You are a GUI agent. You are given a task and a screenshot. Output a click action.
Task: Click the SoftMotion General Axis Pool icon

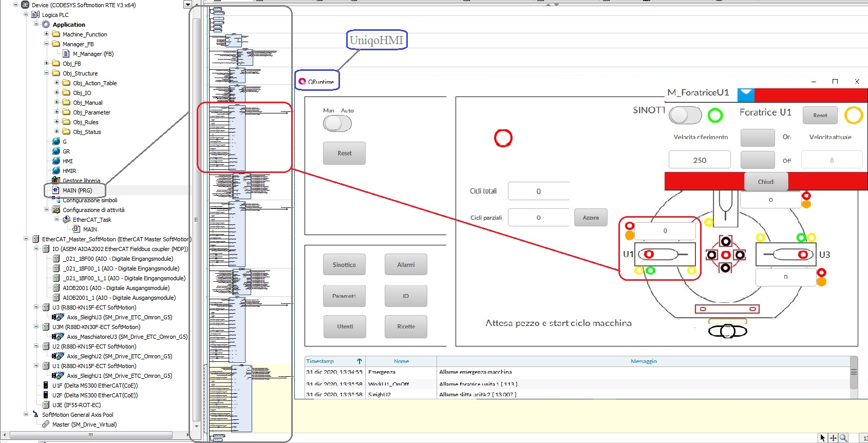(35, 414)
